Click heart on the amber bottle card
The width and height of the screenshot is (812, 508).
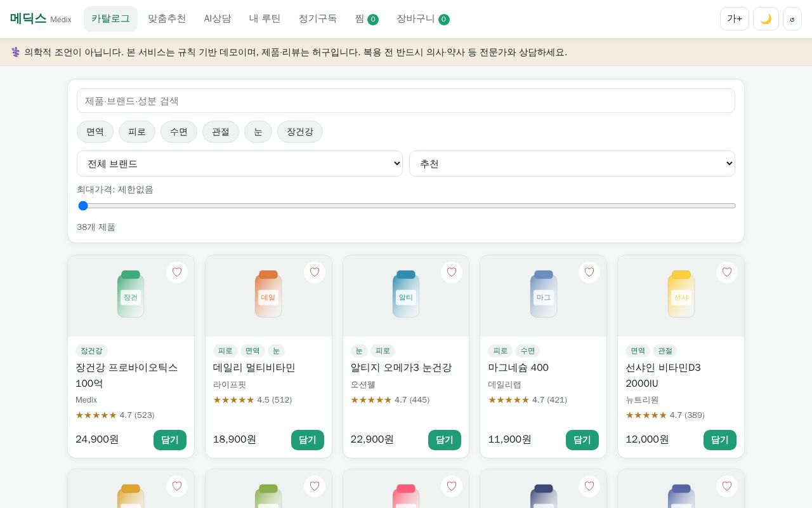point(177,486)
